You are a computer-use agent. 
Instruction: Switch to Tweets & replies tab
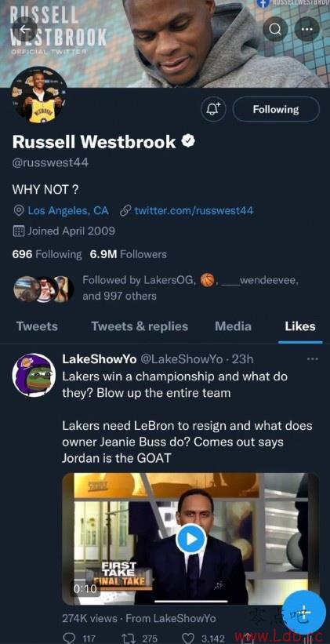pos(140,326)
